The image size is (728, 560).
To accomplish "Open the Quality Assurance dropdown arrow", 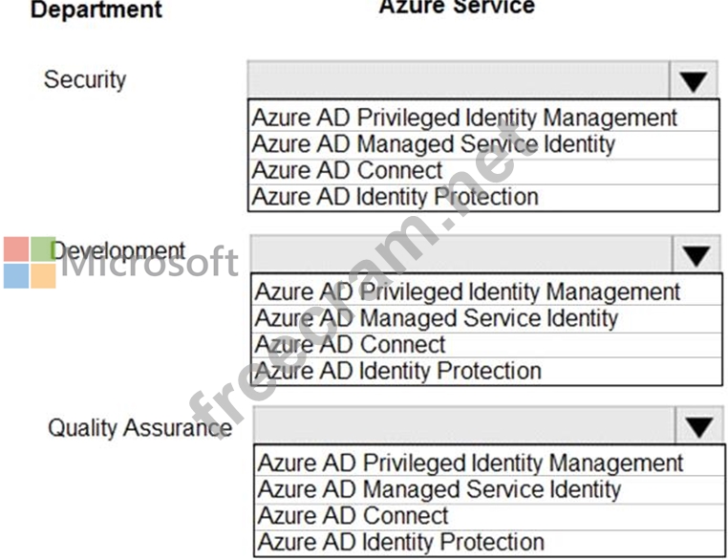I will coord(699,426).
